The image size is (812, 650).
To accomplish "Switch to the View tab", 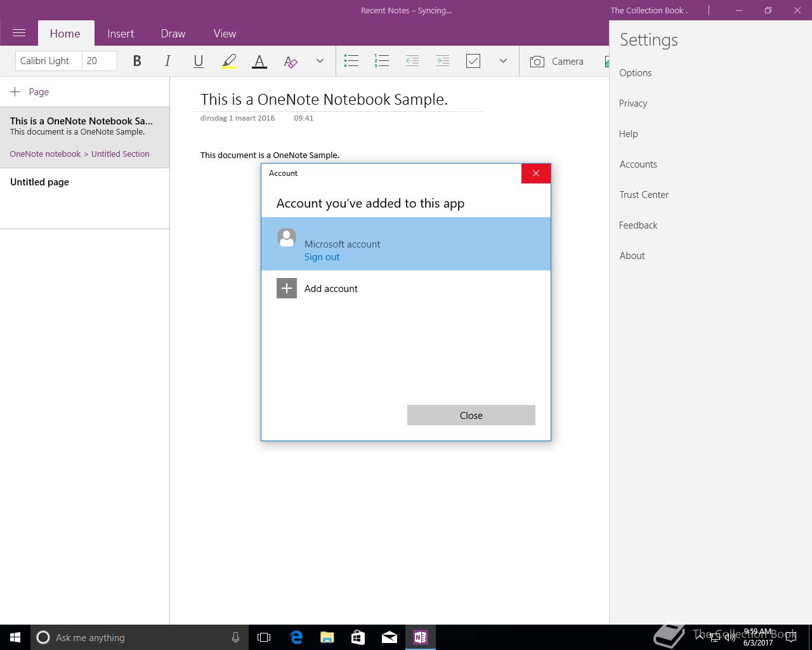I will (x=225, y=34).
